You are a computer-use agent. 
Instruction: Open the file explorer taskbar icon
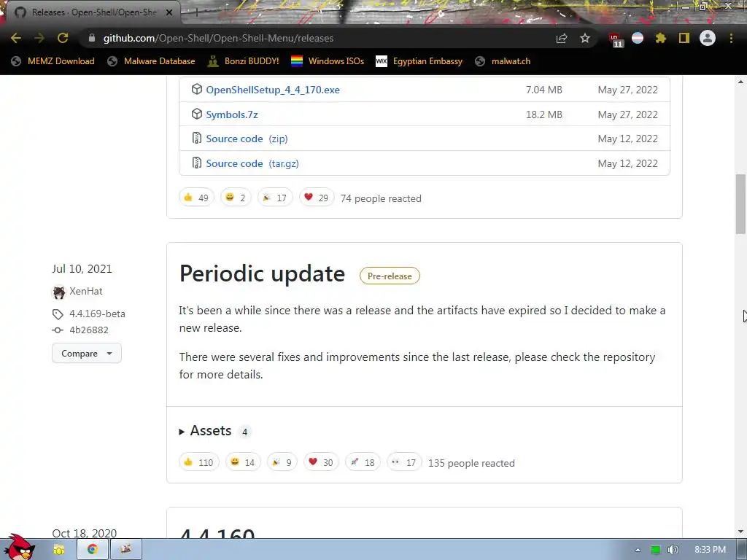59,550
